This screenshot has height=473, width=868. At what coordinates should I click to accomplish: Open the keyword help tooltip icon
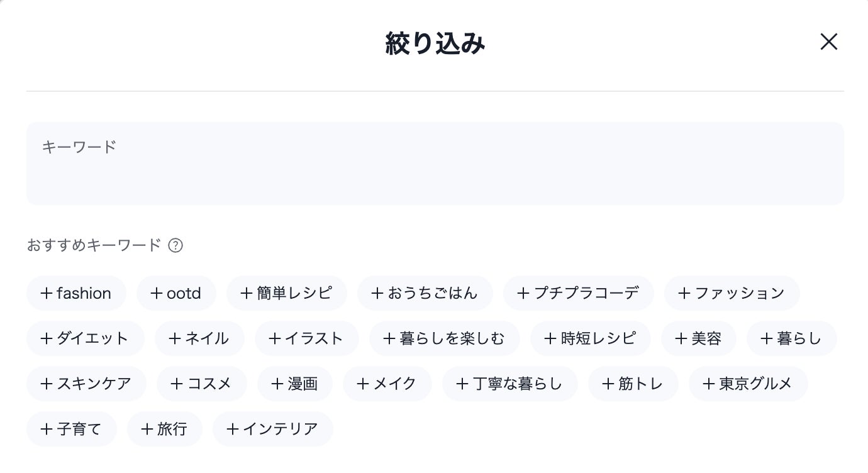click(x=177, y=245)
